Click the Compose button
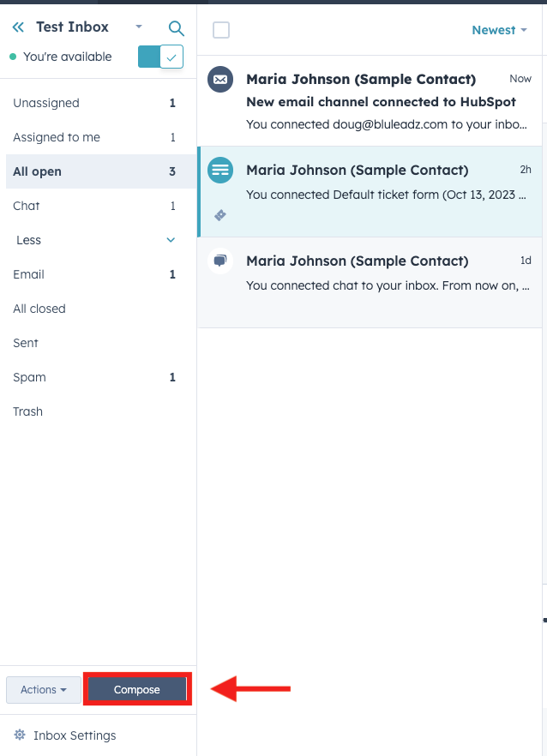547x756 pixels. (136, 689)
